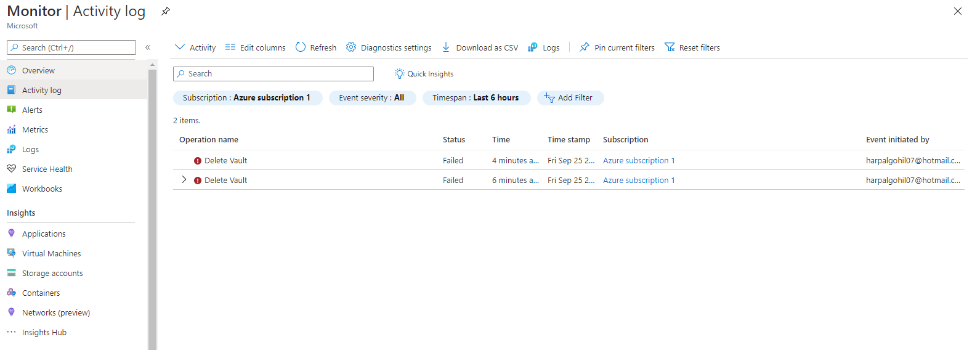Refresh the activity log

click(x=316, y=47)
